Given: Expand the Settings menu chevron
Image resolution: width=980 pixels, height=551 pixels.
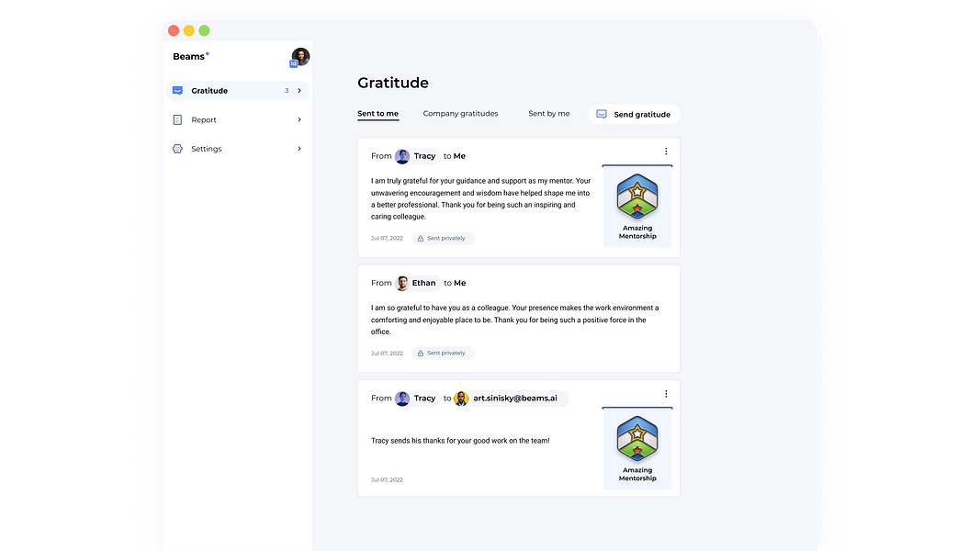Looking at the screenshot, I should coord(299,149).
